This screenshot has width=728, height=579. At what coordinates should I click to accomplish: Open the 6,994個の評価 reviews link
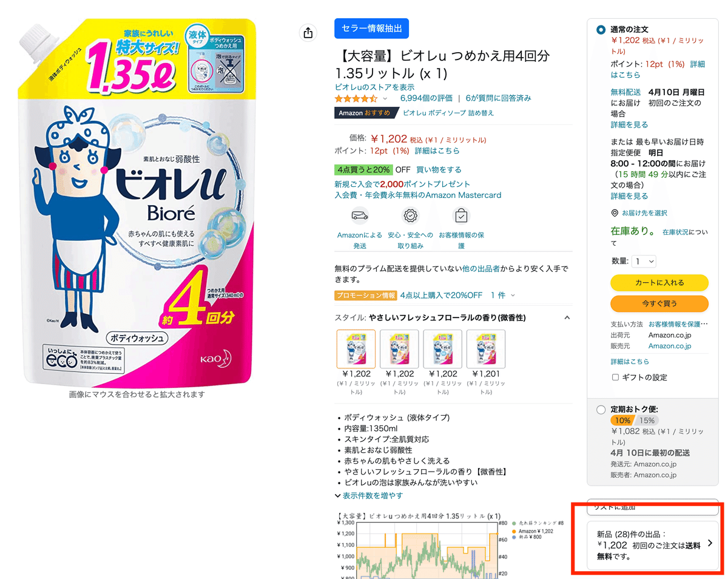(426, 98)
